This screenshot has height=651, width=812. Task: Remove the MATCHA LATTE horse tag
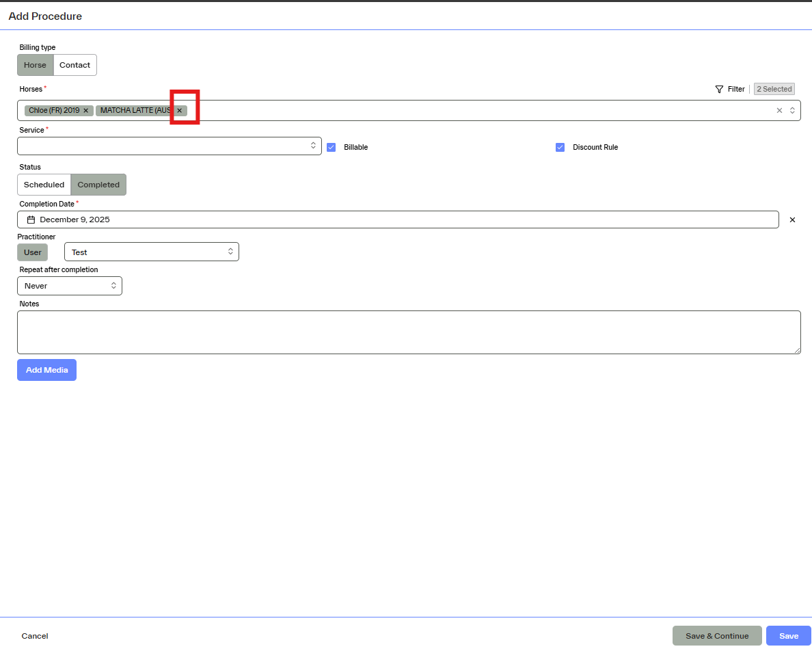179,110
